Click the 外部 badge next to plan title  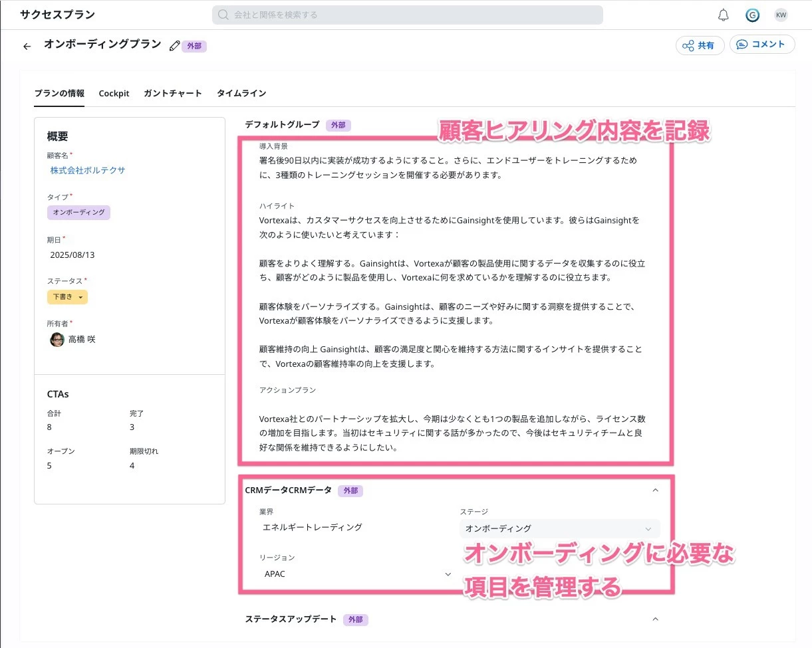tap(194, 47)
